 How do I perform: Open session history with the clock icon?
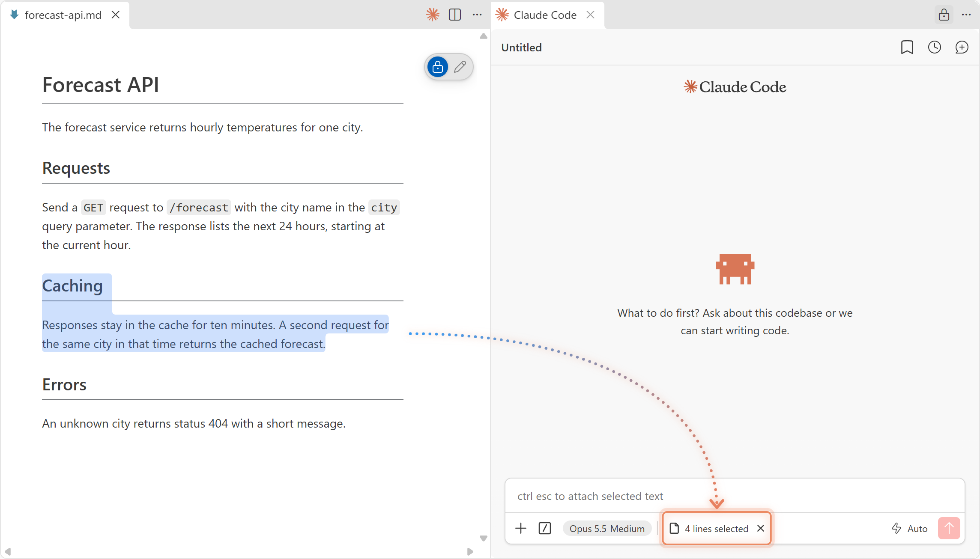click(x=934, y=47)
